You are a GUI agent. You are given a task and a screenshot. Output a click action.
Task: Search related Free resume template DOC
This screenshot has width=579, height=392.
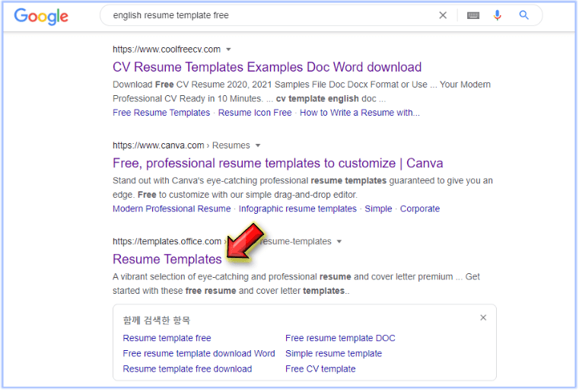coord(340,339)
